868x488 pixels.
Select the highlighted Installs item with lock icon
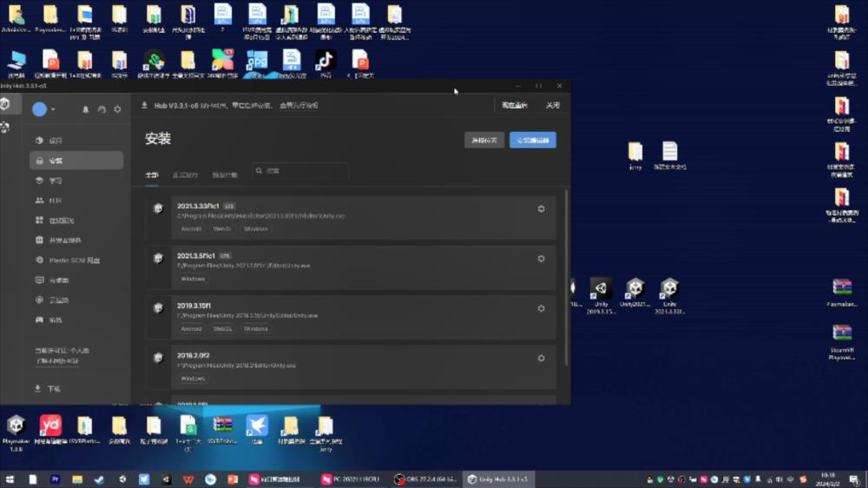[x=76, y=161]
